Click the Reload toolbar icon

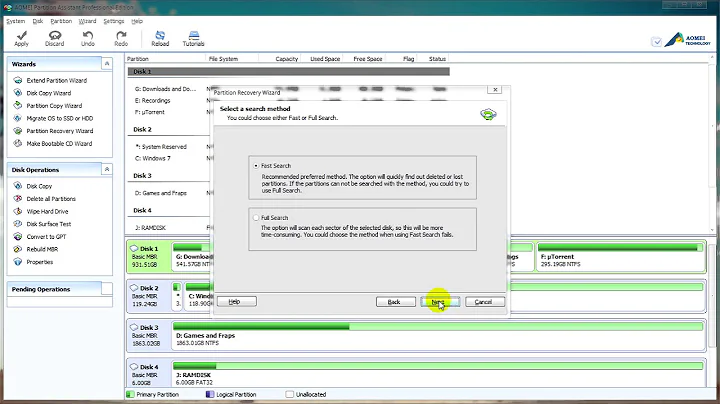tap(160, 39)
